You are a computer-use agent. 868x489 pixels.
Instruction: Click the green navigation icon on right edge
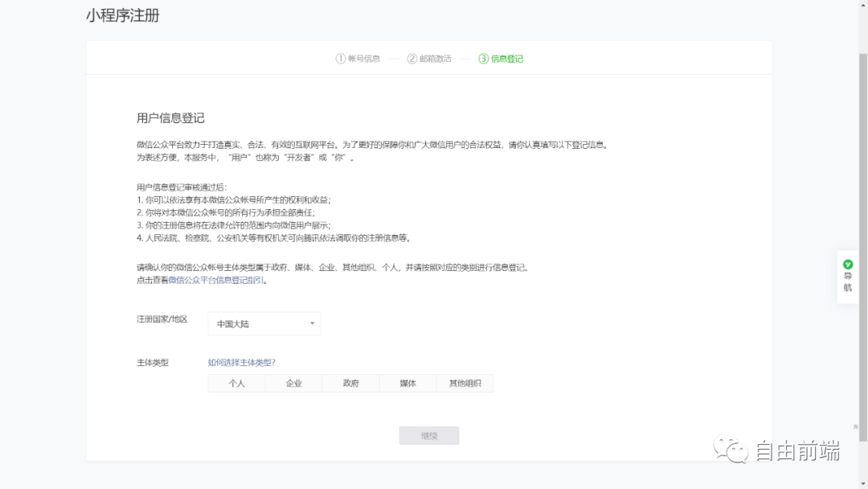click(x=848, y=264)
